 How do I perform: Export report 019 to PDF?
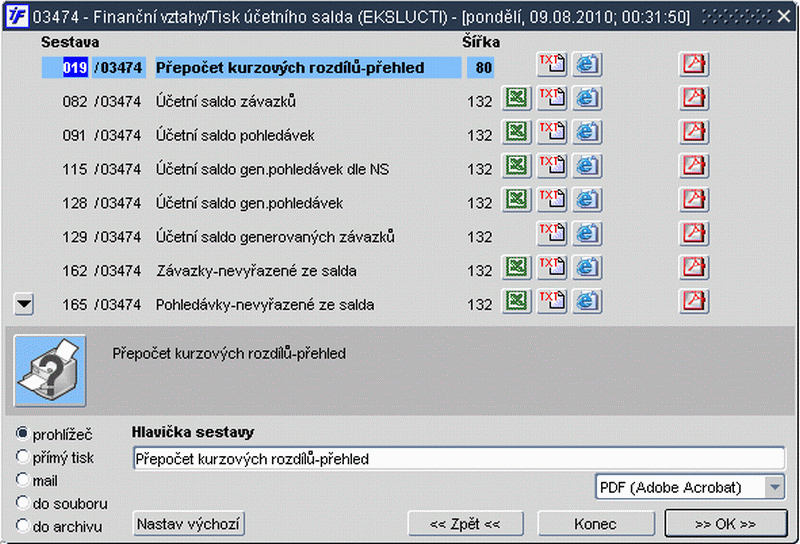694,65
